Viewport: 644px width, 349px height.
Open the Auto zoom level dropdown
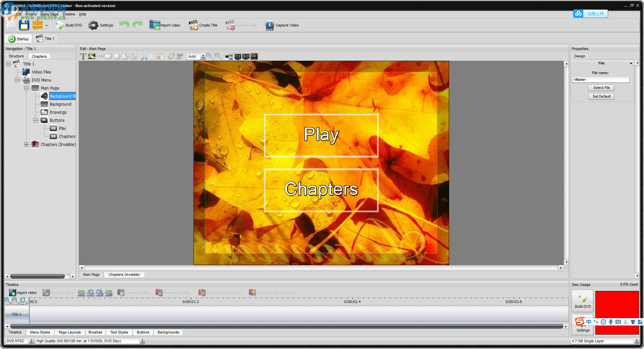click(203, 56)
